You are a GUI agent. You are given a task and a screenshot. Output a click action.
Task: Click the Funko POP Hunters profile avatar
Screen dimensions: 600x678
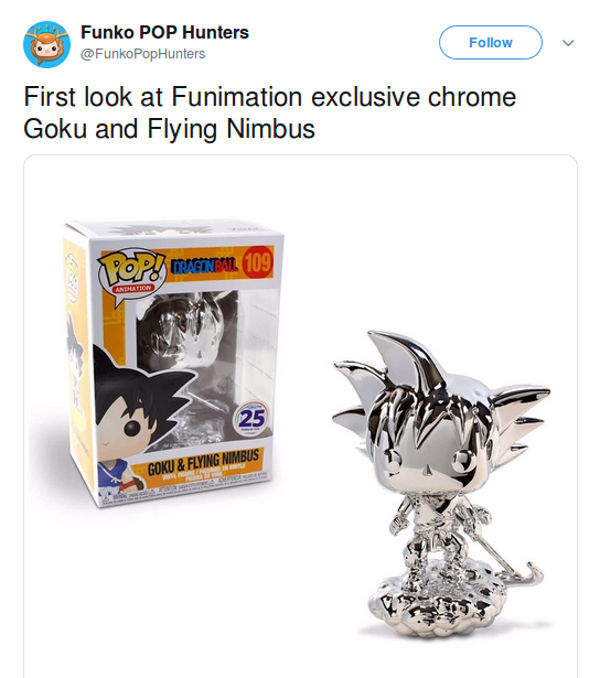click(45, 44)
